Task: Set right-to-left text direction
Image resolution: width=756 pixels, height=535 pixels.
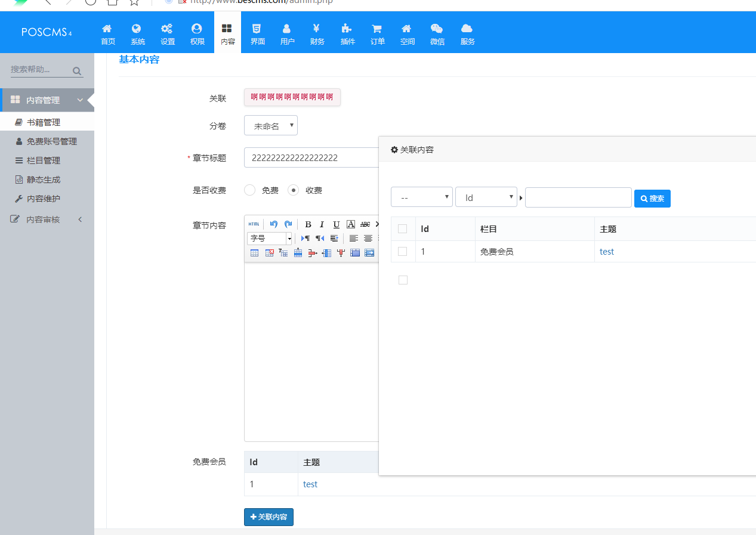Action: (320, 239)
